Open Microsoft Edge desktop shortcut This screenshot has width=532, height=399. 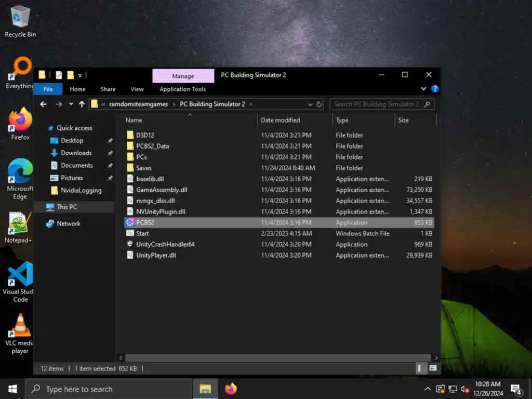tap(20, 179)
